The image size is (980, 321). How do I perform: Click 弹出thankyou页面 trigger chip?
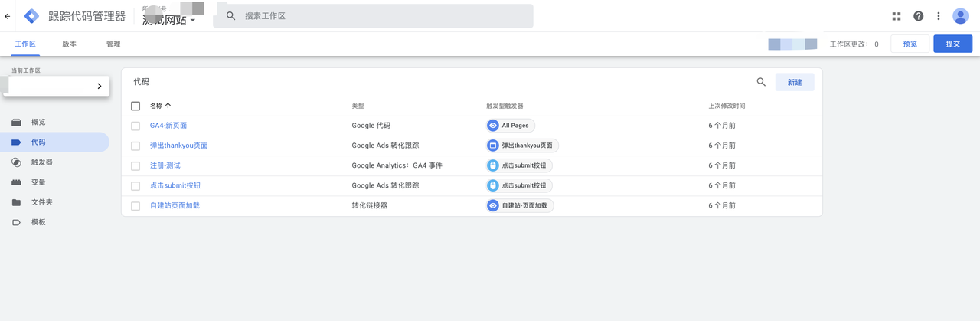tap(522, 146)
